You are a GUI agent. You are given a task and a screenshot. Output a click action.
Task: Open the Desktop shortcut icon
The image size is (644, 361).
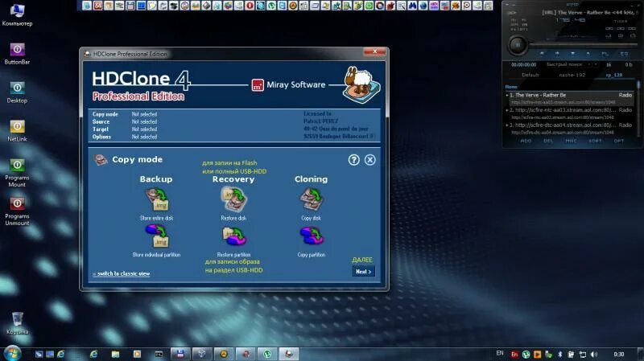(x=17, y=92)
